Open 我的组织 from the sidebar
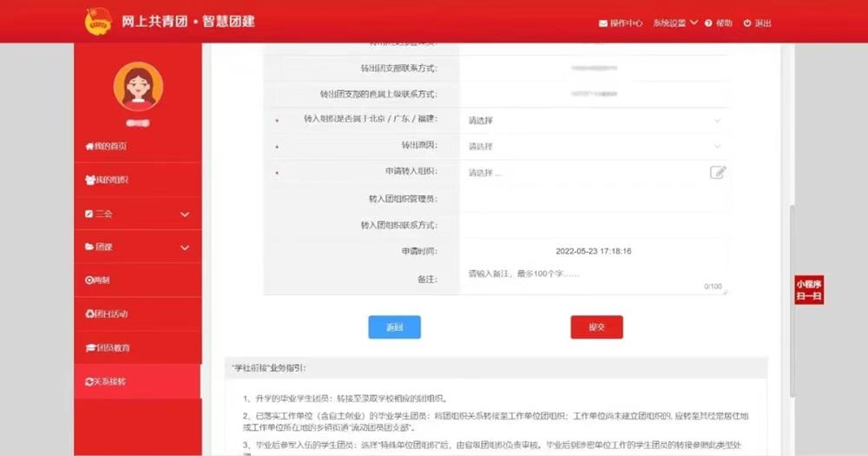 tap(108, 180)
